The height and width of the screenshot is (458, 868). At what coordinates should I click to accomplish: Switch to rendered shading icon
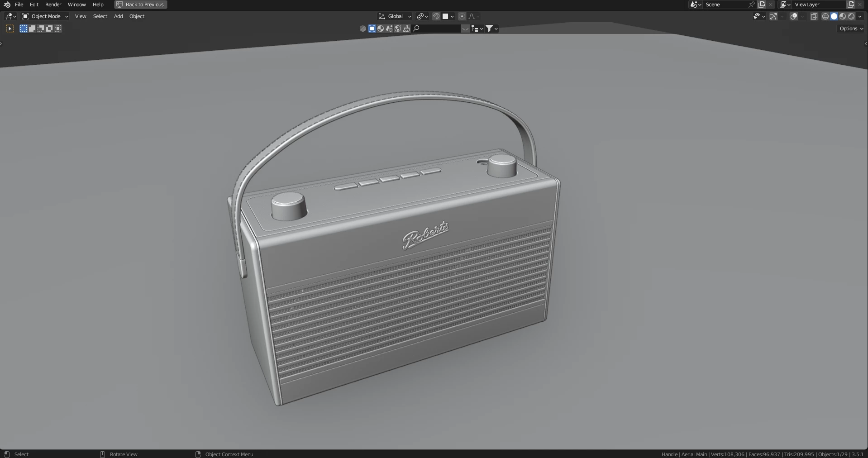point(851,16)
